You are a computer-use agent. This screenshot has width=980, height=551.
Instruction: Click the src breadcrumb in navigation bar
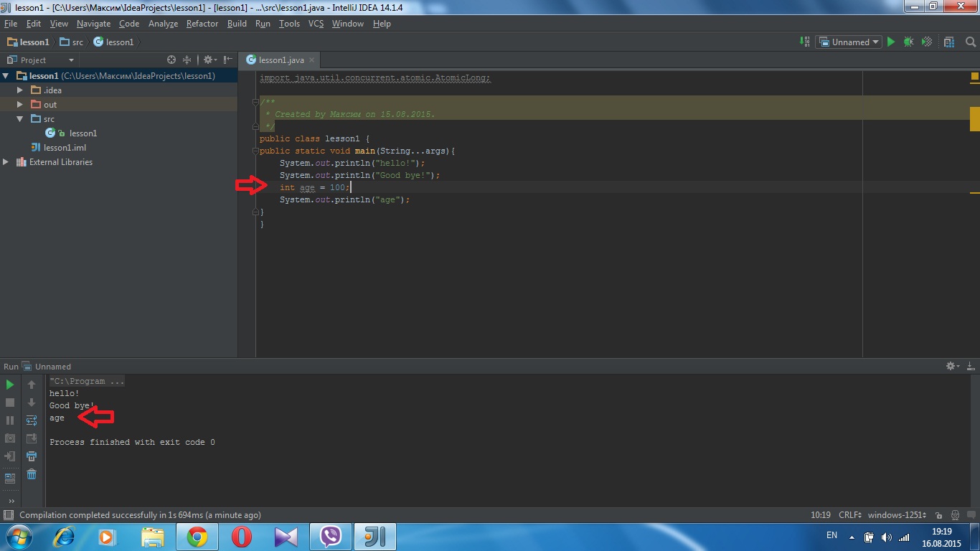click(x=72, y=42)
